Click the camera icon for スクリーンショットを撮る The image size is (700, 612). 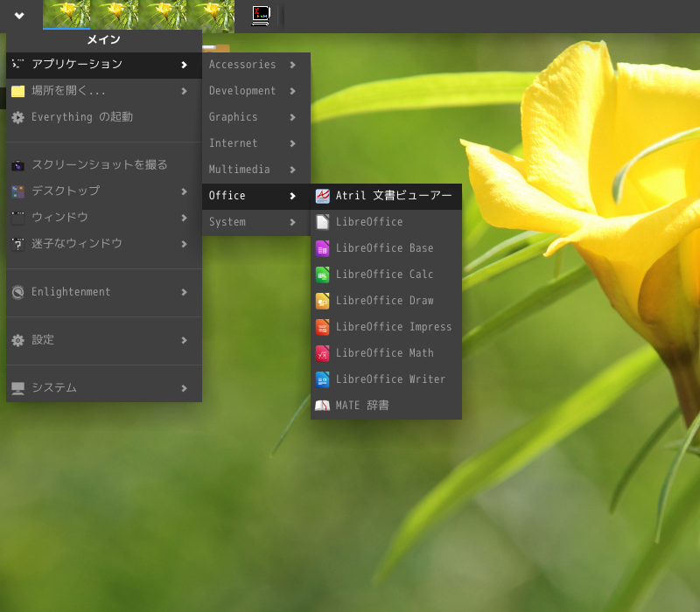pyautogui.click(x=17, y=165)
